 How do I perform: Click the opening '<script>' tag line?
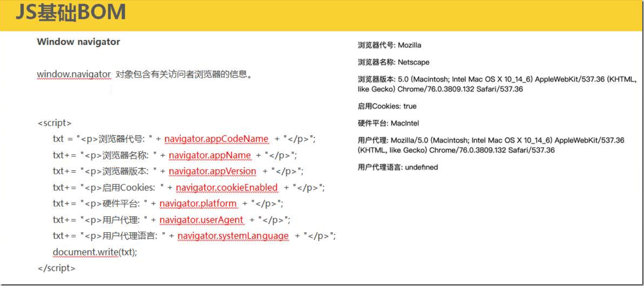tap(55, 123)
